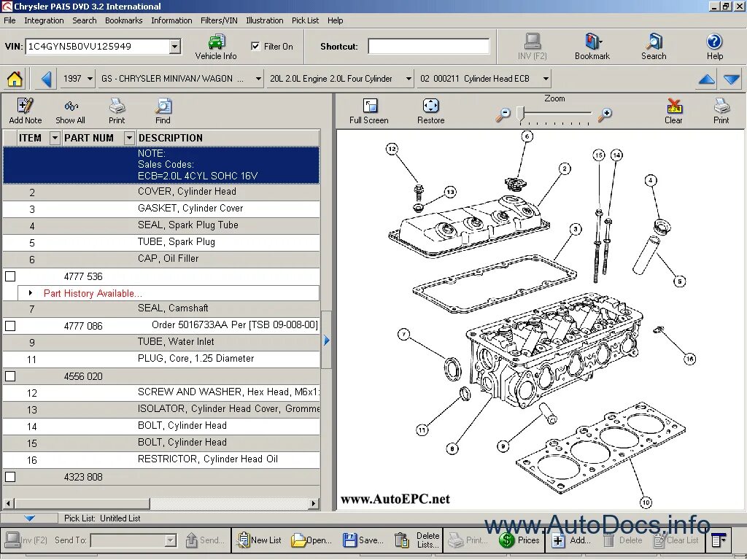This screenshot has height=560, width=747.
Task: Select row GASKET, Cylinder Cover
Action: (x=161, y=209)
